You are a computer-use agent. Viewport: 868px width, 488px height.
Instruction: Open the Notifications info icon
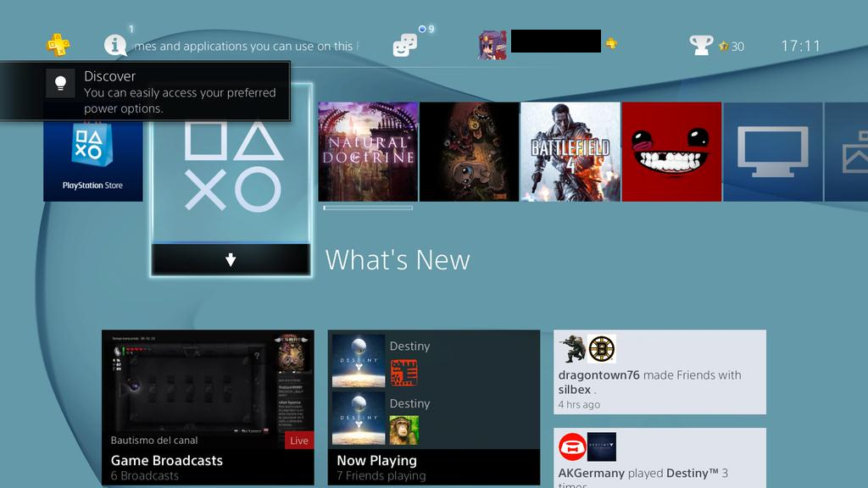pyautogui.click(x=115, y=45)
